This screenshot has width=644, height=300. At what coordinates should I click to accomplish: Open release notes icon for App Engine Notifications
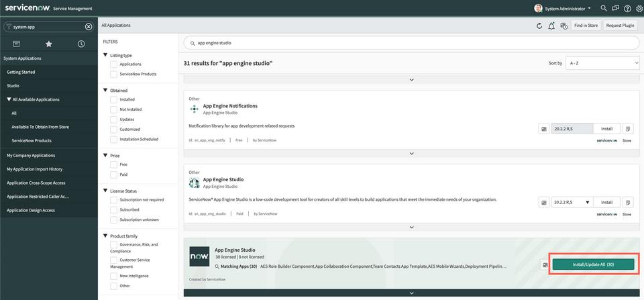click(628, 129)
